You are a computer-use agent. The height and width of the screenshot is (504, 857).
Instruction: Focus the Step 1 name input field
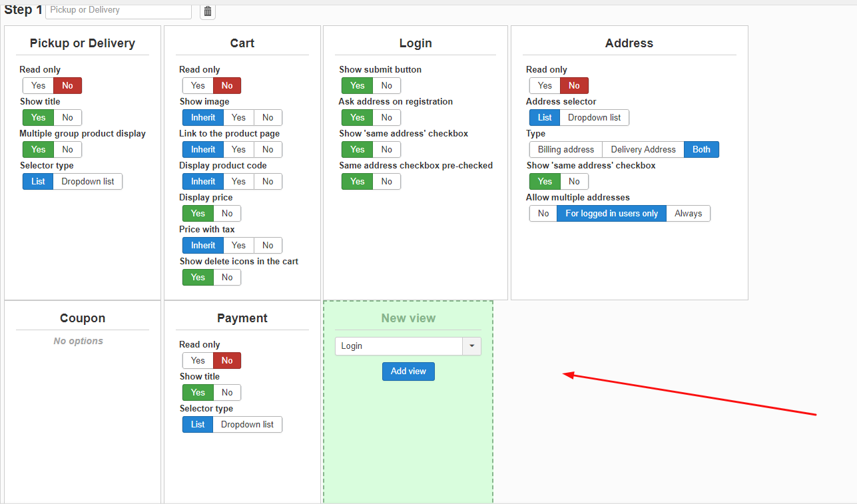coord(119,11)
